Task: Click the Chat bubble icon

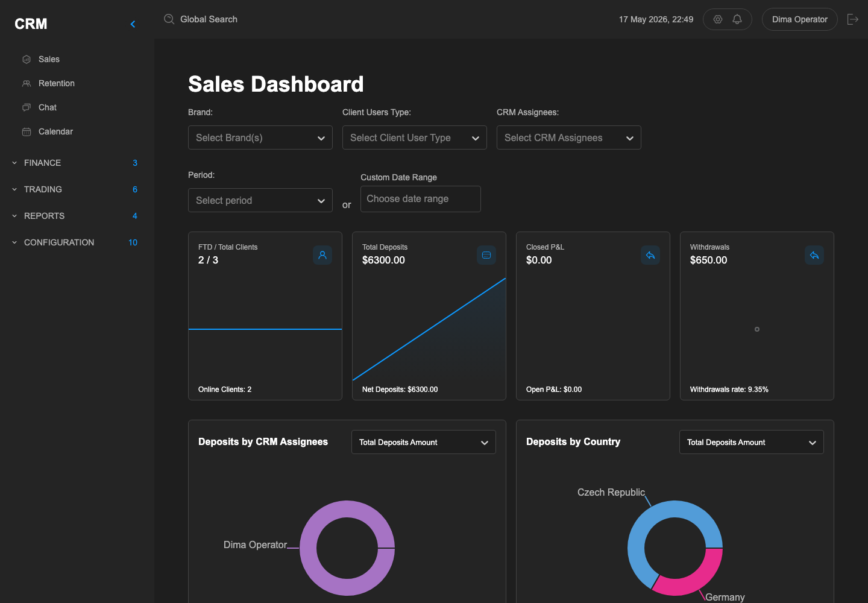Action: 27,107
